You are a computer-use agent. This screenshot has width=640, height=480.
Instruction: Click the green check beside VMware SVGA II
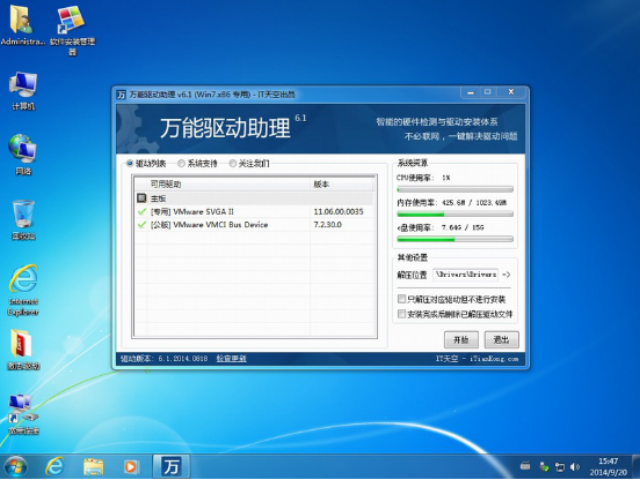(x=142, y=211)
